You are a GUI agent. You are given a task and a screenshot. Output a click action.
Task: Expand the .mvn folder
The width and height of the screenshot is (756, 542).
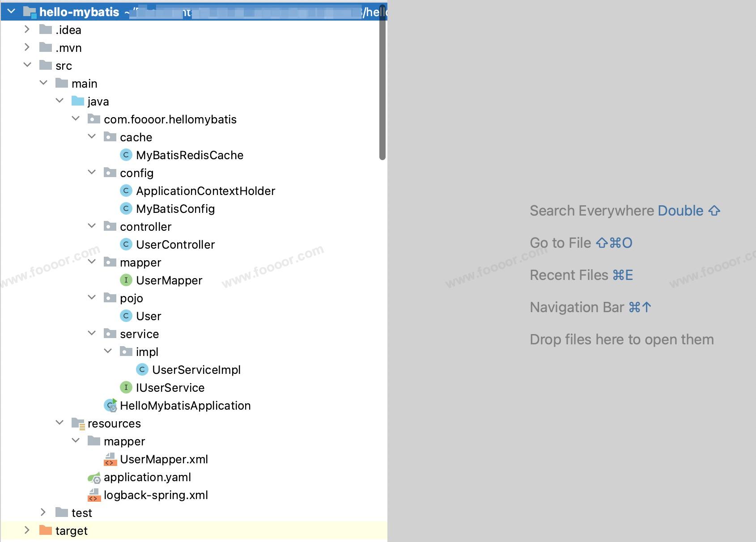coord(27,47)
